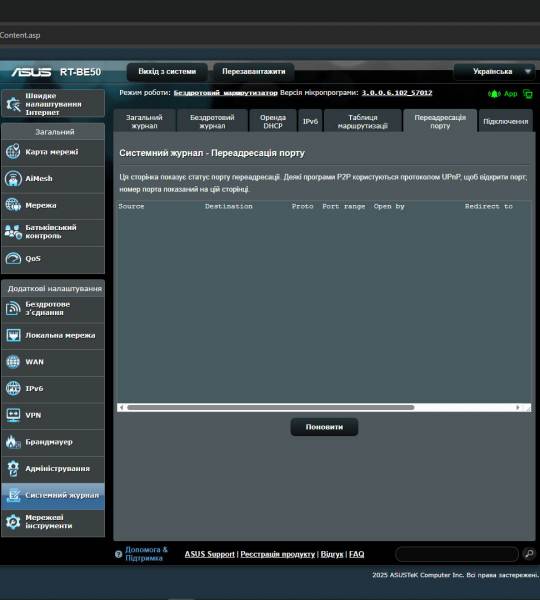Open the IPv6 log tab
Viewport: 540px width, 600px height.
click(x=310, y=121)
